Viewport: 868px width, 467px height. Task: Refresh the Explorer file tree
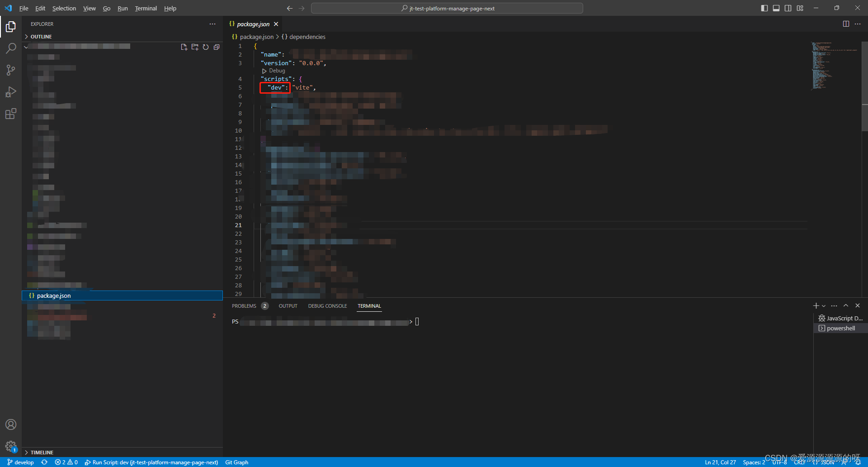tap(206, 47)
